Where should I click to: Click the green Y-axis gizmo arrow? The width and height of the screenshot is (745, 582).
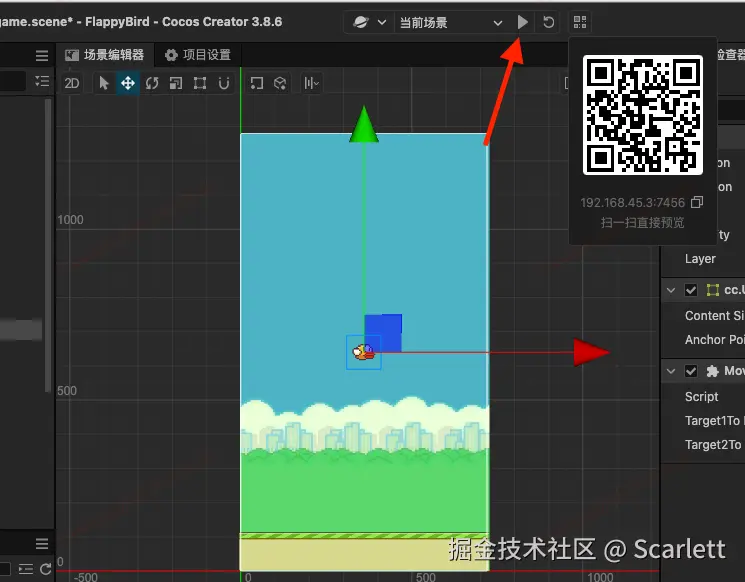[364, 124]
